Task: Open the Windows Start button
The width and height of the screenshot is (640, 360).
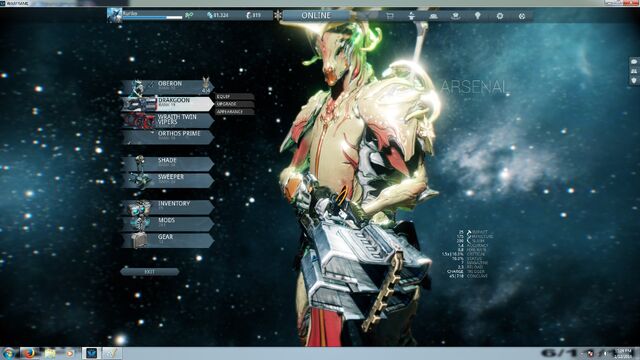Action: (9, 353)
